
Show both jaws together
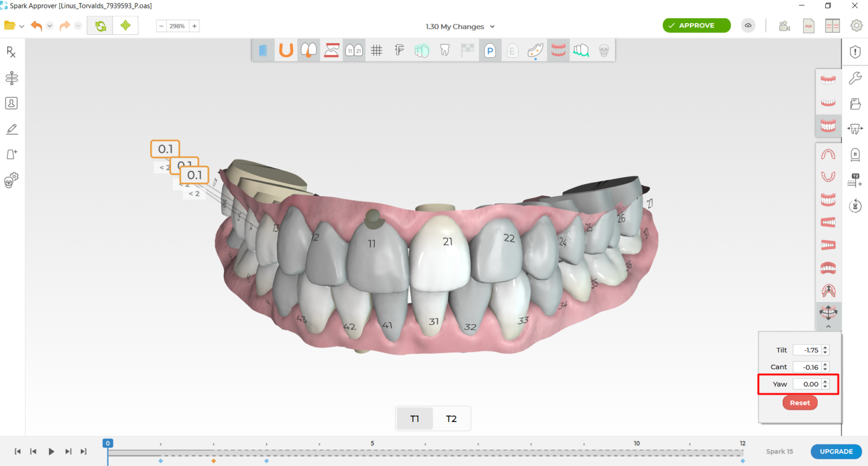tap(828, 126)
